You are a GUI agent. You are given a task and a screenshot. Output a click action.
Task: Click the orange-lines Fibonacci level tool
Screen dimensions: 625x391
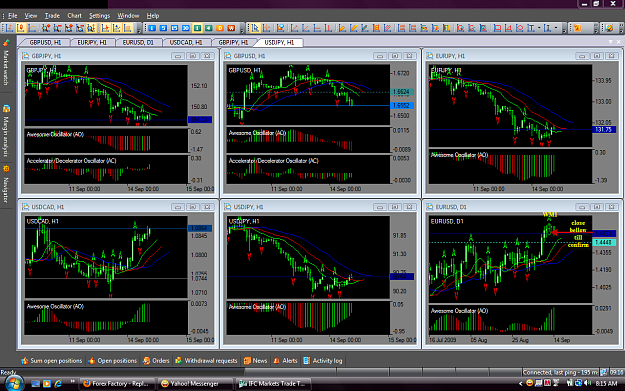pyautogui.click(x=401, y=28)
